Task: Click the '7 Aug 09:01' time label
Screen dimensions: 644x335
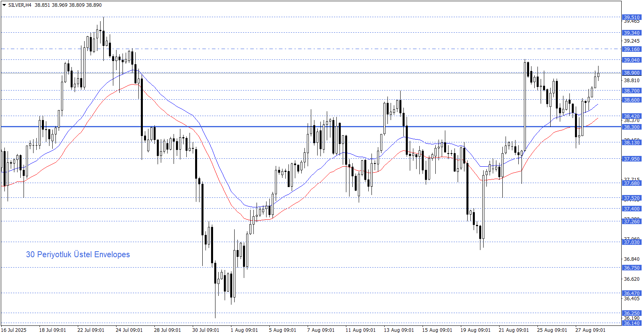Action: point(321,330)
